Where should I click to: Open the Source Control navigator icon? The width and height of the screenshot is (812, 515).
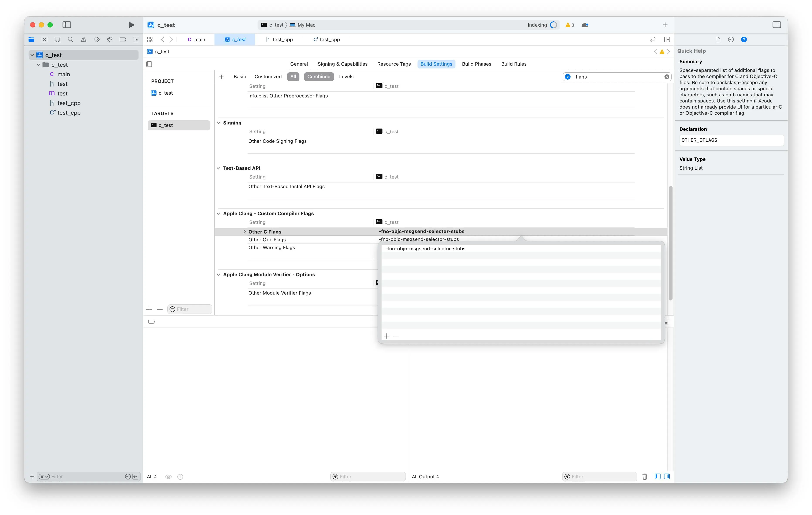[44, 39]
